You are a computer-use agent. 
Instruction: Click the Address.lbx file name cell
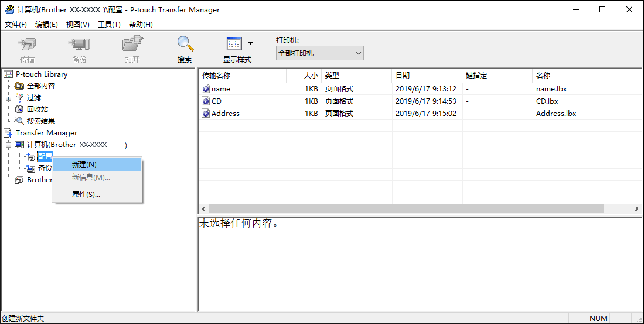556,113
